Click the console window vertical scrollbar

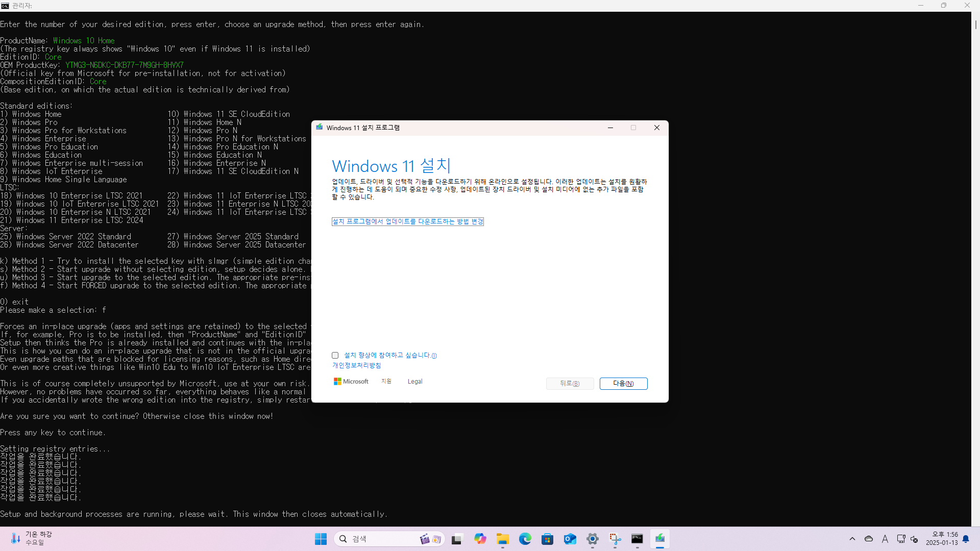[975, 255]
